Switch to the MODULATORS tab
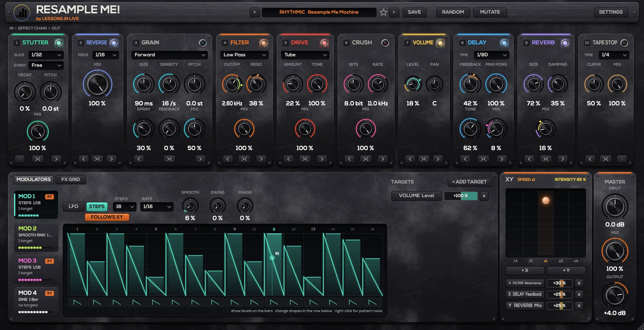Viewport: 644px width, 330px height. pos(33,179)
